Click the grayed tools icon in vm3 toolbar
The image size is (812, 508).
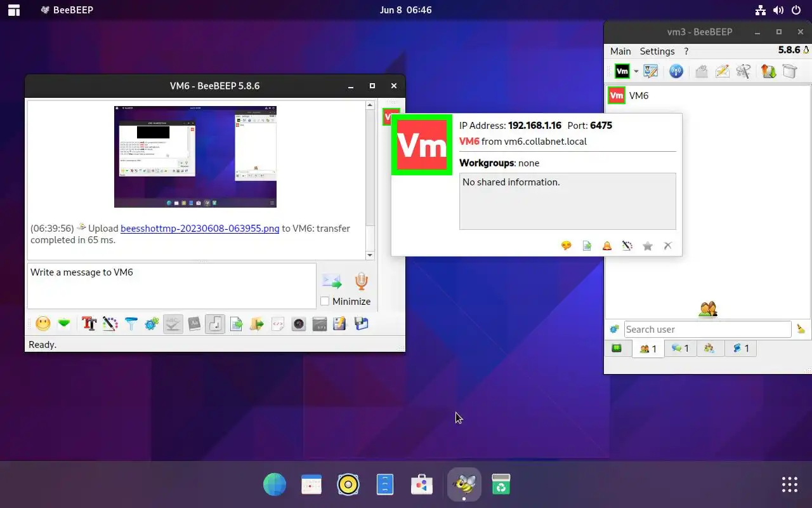tap(744, 71)
